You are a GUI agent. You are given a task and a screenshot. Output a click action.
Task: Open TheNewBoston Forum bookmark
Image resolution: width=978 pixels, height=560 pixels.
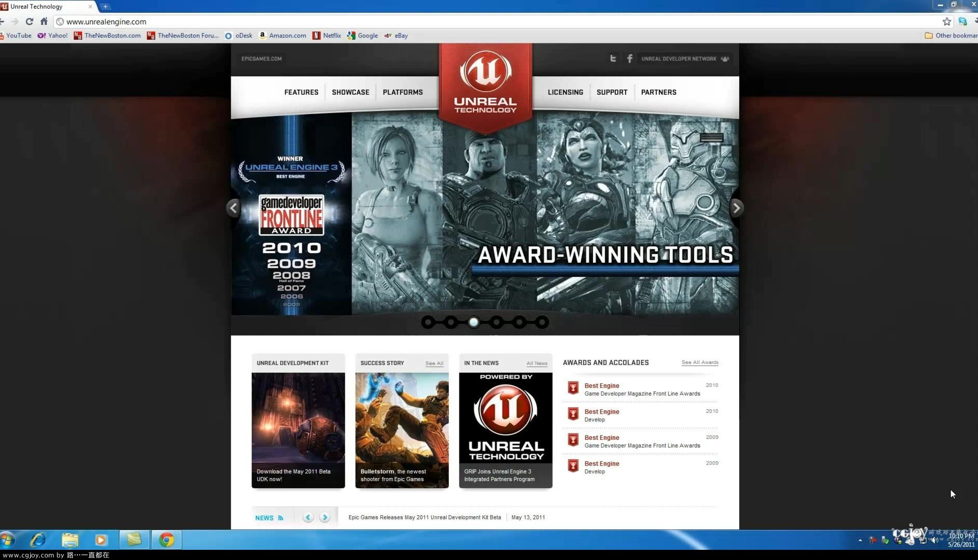coord(183,36)
